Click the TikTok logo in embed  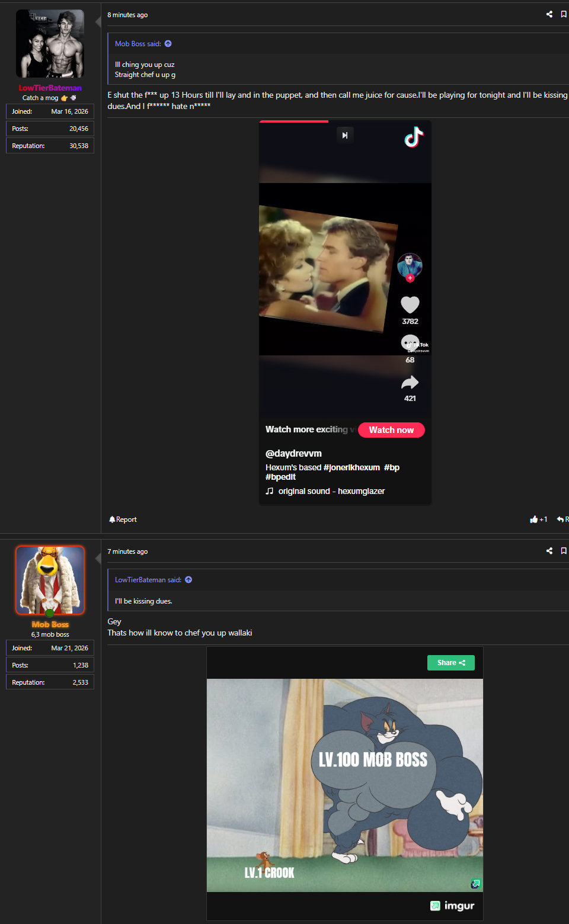pyautogui.click(x=414, y=137)
